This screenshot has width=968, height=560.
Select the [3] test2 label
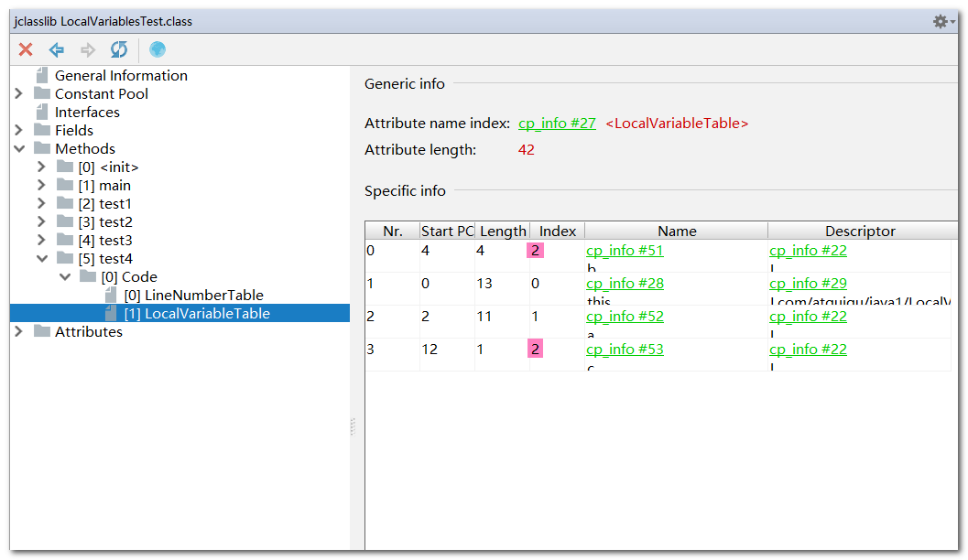pos(105,222)
